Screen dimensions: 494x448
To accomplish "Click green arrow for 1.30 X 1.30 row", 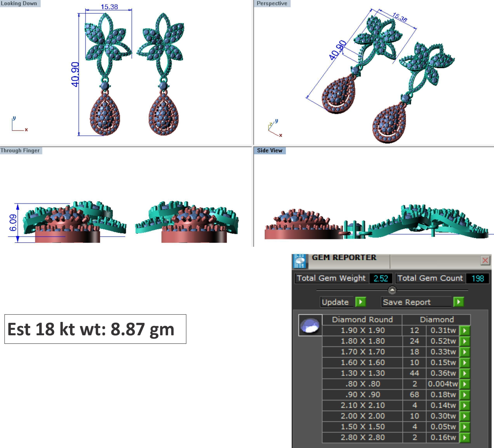I will pyautogui.click(x=465, y=373).
